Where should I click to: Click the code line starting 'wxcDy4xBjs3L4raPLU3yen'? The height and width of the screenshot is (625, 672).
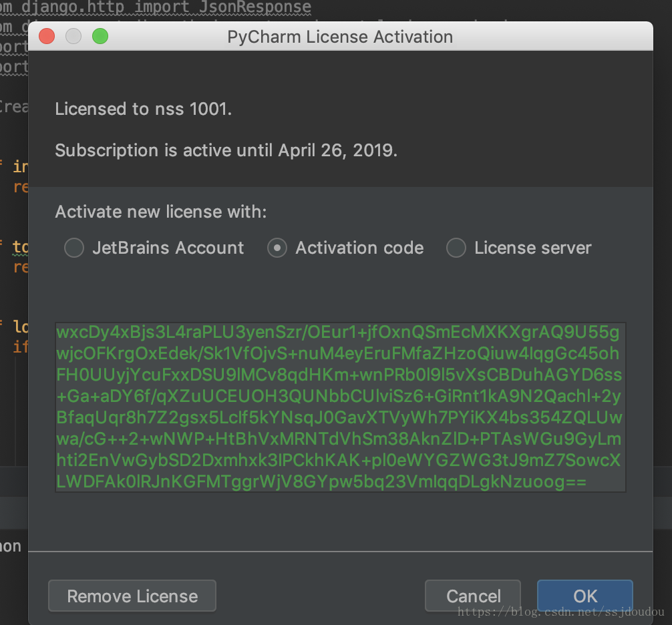pyautogui.click(x=338, y=333)
